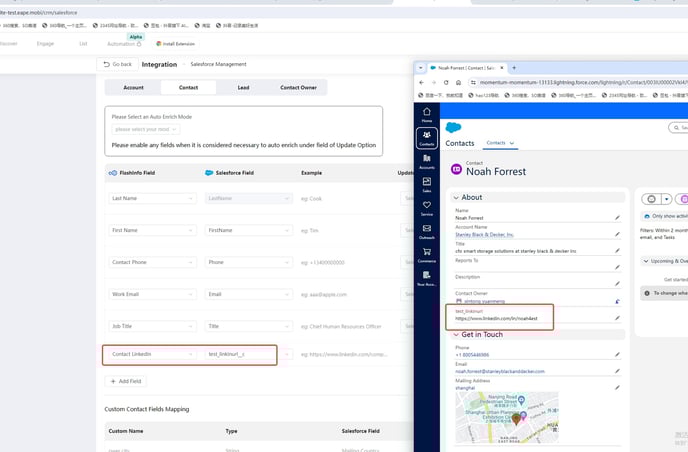This screenshot has width=688, height=452.
Task: Open the contact owner name link
Action: tap(484, 301)
